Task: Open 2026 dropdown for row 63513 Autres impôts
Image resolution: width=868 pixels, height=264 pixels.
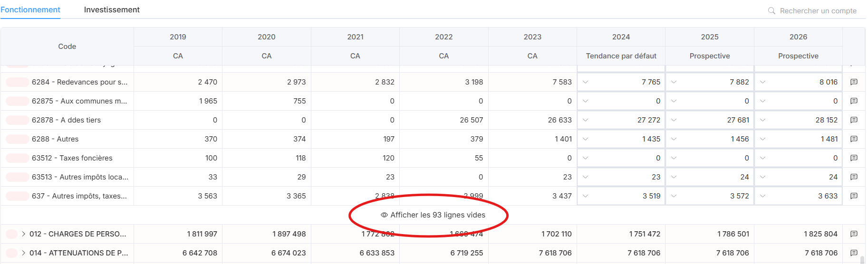Action: click(763, 177)
